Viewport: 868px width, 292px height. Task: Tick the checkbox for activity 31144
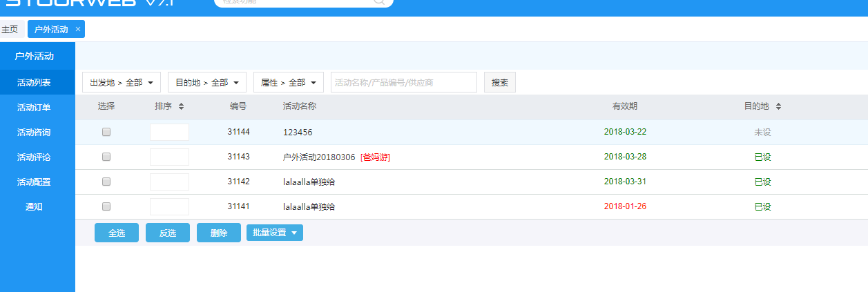106,132
